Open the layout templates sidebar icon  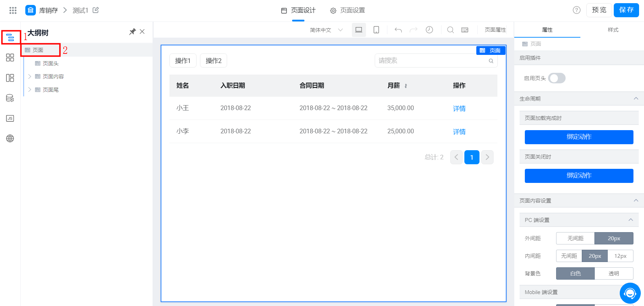coord(10,78)
